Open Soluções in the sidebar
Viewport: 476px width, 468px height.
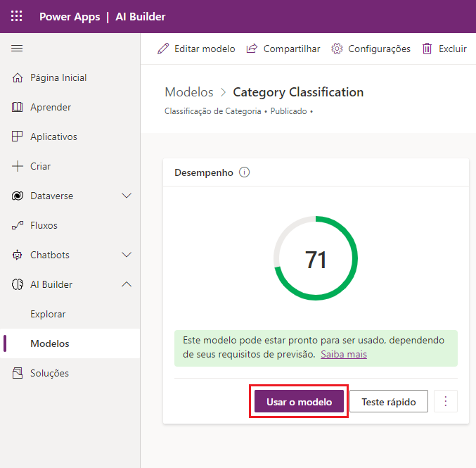click(x=49, y=373)
